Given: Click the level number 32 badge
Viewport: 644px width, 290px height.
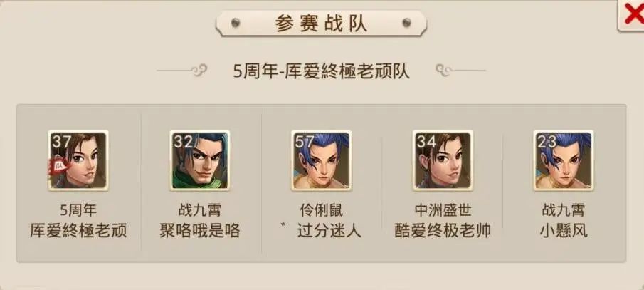Looking at the screenshot, I should pyautogui.click(x=183, y=142).
